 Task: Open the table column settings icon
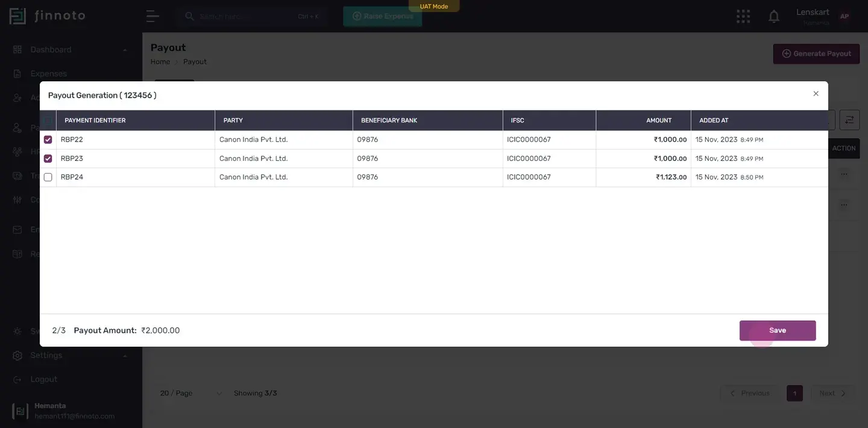tap(849, 120)
